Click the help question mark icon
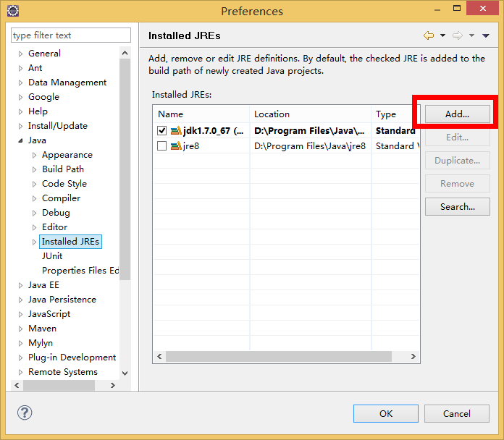 click(x=25, y=412)
